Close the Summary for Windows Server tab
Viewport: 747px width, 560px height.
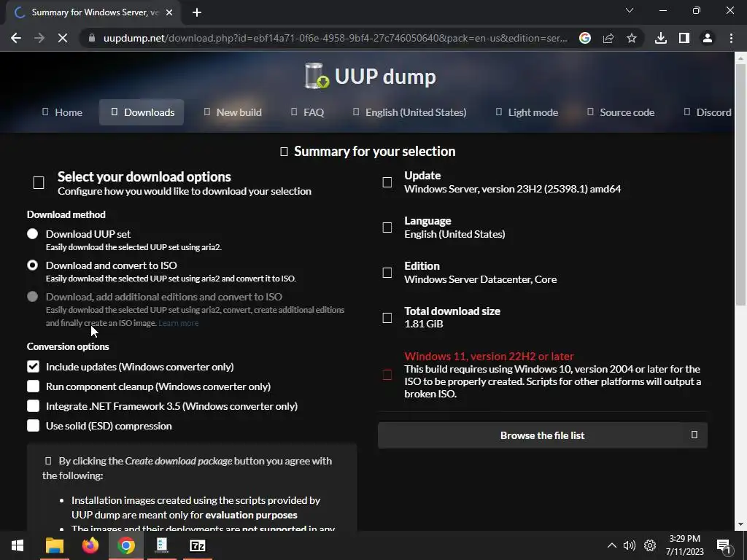tap(169, 12)
